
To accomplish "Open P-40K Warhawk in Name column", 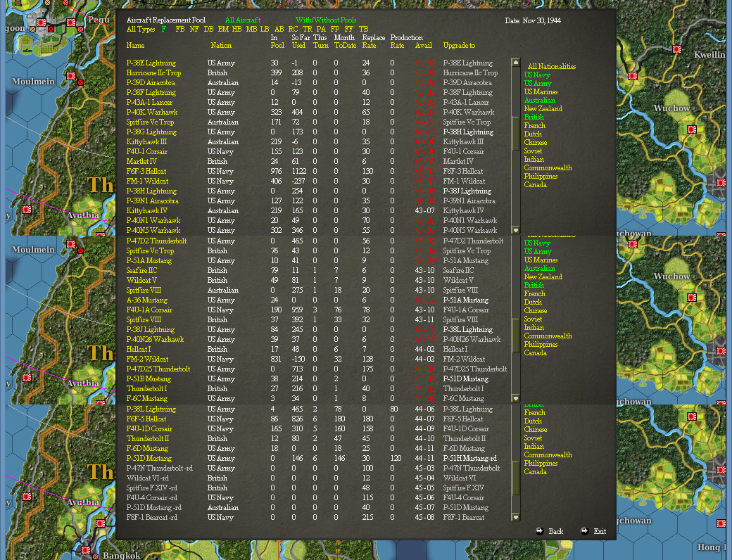I will [x=152, y=112].
